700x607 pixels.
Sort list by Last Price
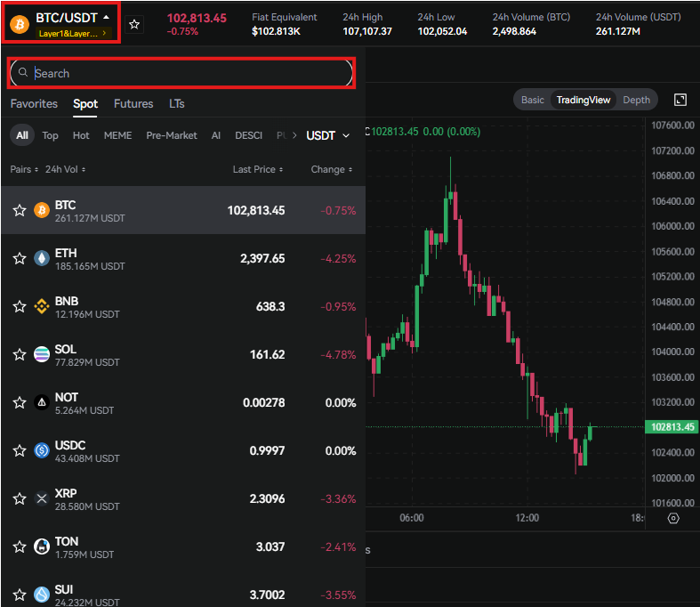point(258,169)
